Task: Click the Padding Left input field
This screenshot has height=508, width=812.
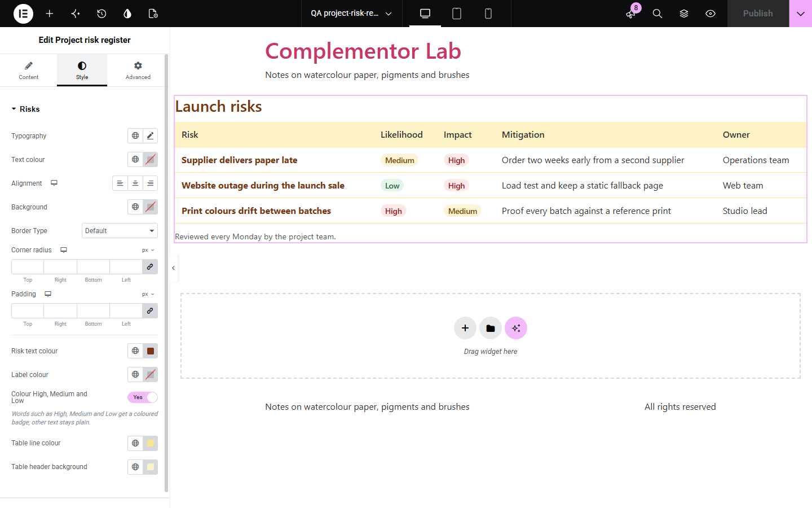Action: pyautogui.click(x=126, y=310)
